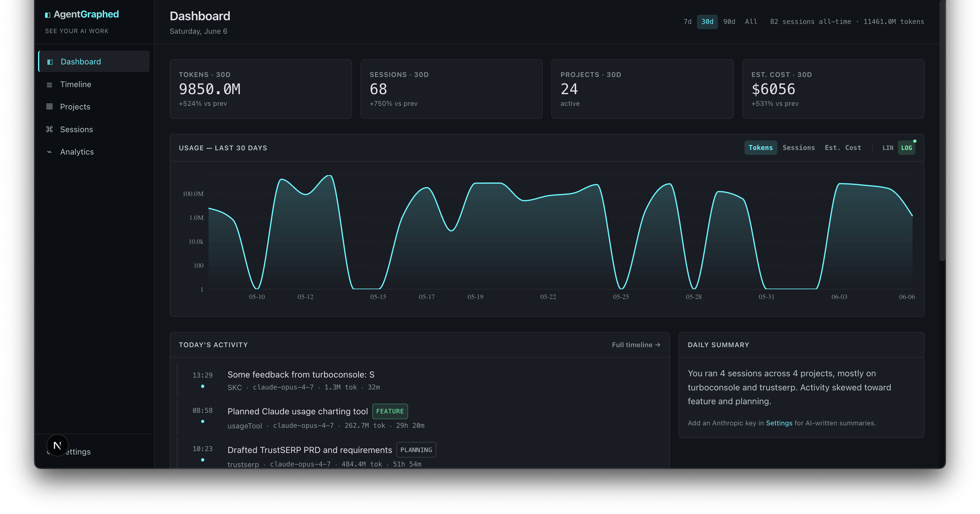Set chart scale to LIN
Screen dimensions: 980x514
coord(888,148)
